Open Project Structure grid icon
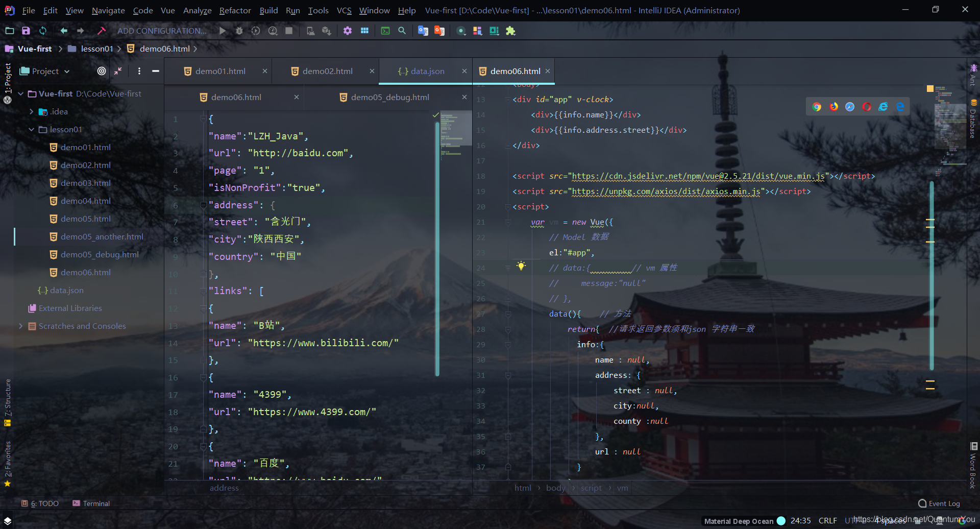This screenshot has height=529, width=980. point(364,31)
